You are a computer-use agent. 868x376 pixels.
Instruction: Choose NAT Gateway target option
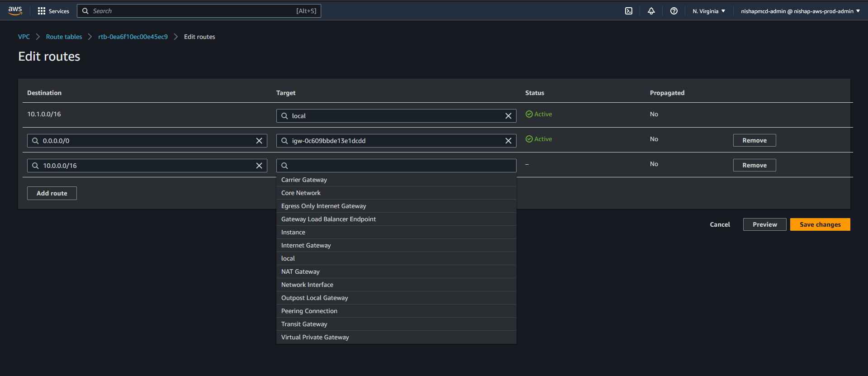coord(300,271)
